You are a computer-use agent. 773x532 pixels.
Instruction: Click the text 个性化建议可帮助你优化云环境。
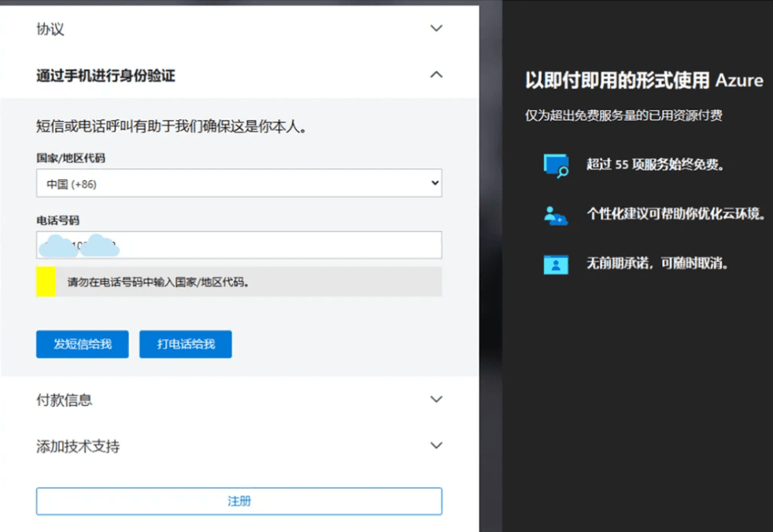click(x=676, y=214)
